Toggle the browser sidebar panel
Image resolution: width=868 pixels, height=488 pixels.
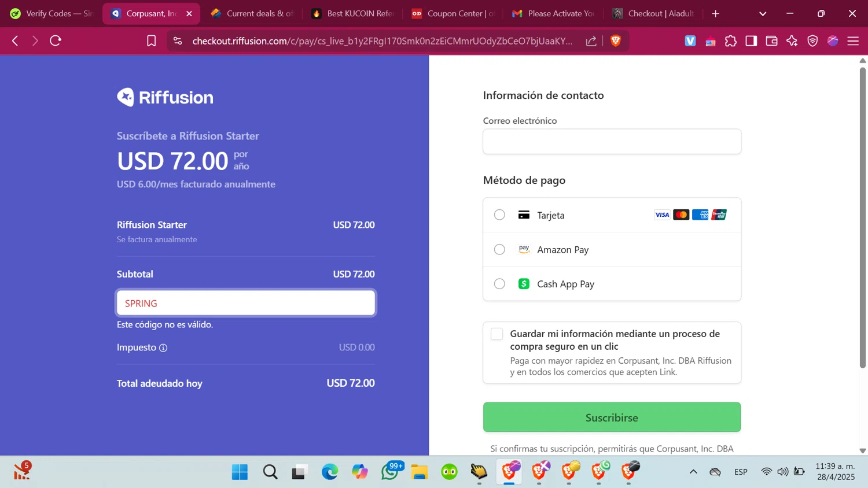751,40
